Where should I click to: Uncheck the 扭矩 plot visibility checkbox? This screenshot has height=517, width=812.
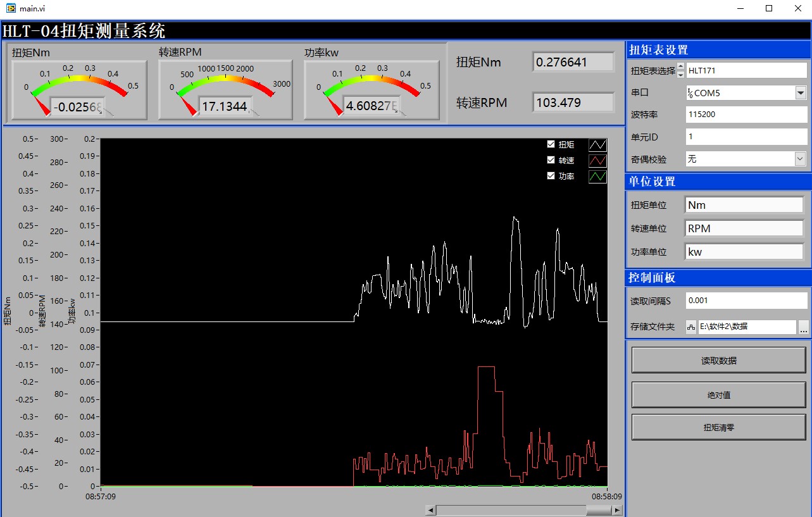(551, 144)
